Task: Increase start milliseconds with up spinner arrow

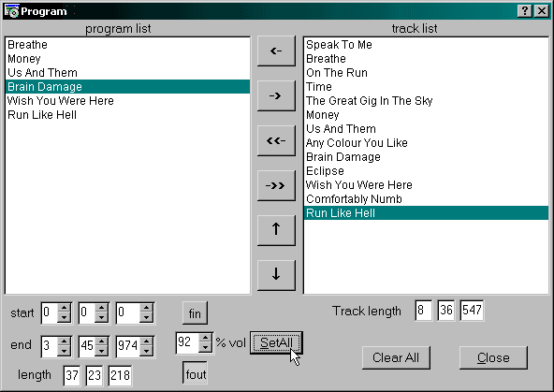Action: (146, 307)
